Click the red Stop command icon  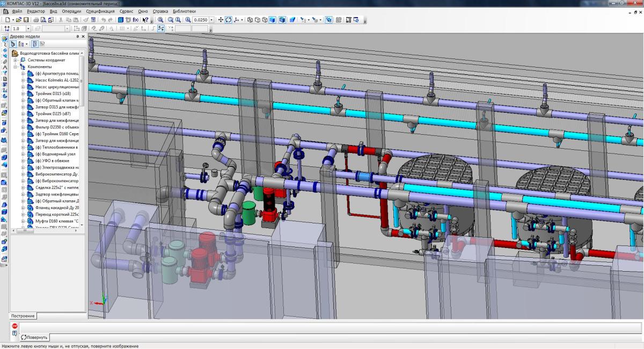click(14, 326)
